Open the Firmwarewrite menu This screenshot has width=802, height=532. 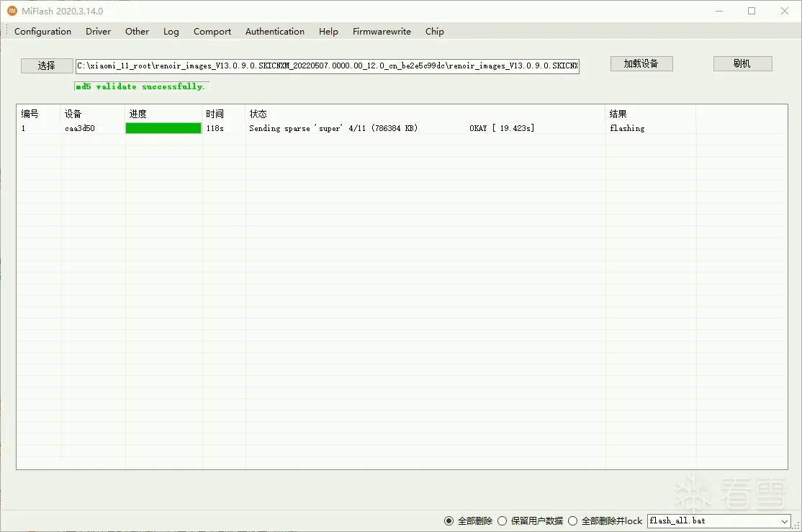pos(382,31)
